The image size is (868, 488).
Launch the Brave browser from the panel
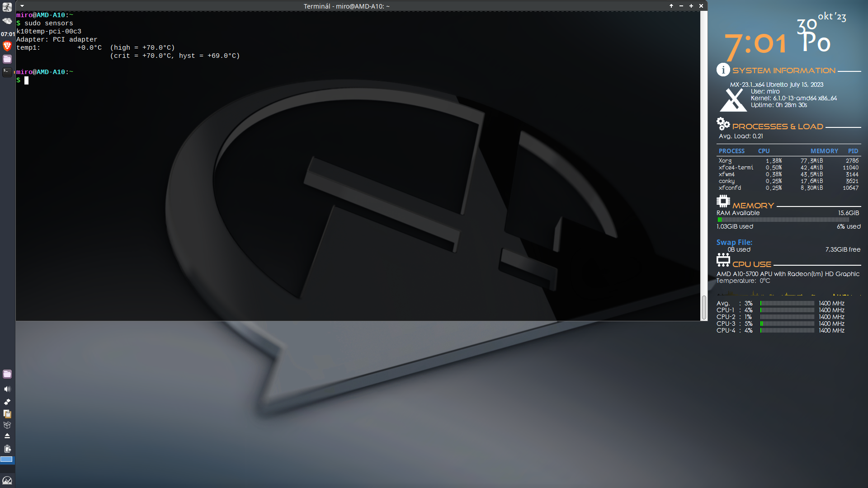tap(7, 46)
